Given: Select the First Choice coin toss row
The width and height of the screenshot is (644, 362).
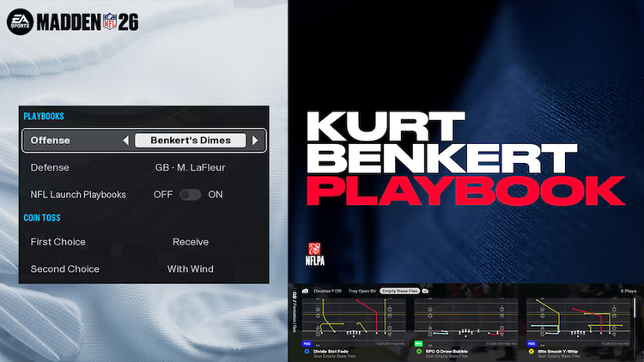Looking at the screenshot, I should click(x=144, y=242).
